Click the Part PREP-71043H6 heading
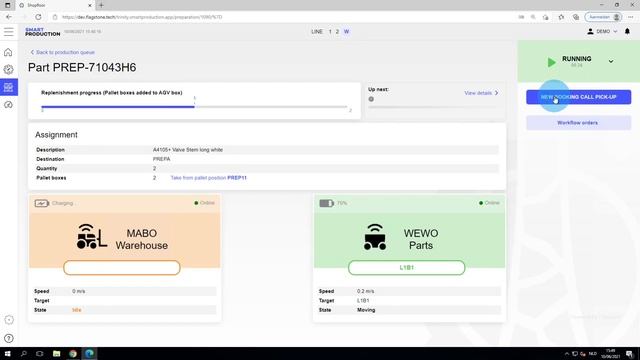 click(x=82, y=68)
